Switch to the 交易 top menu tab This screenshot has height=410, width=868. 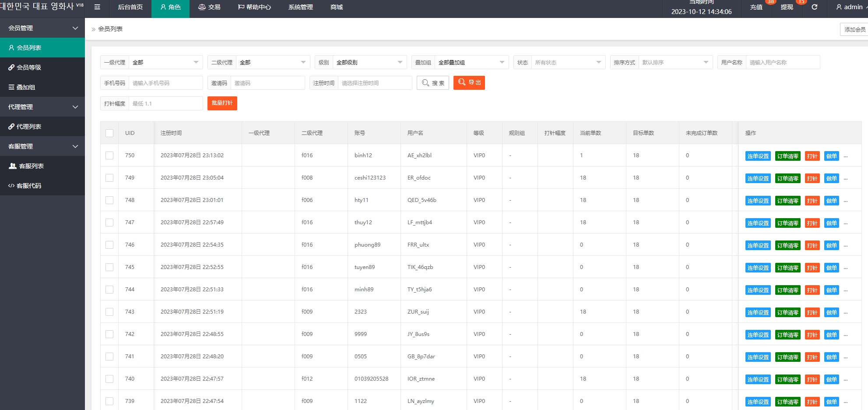(209, 7)
